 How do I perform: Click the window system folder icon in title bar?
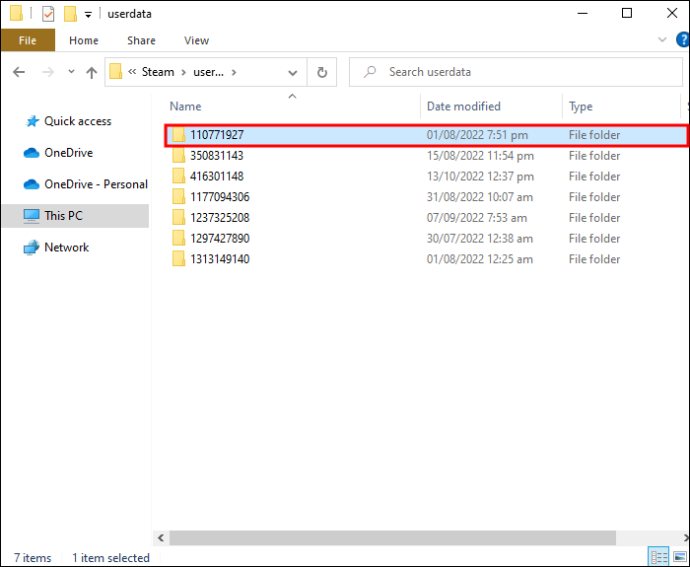[16, 13]
